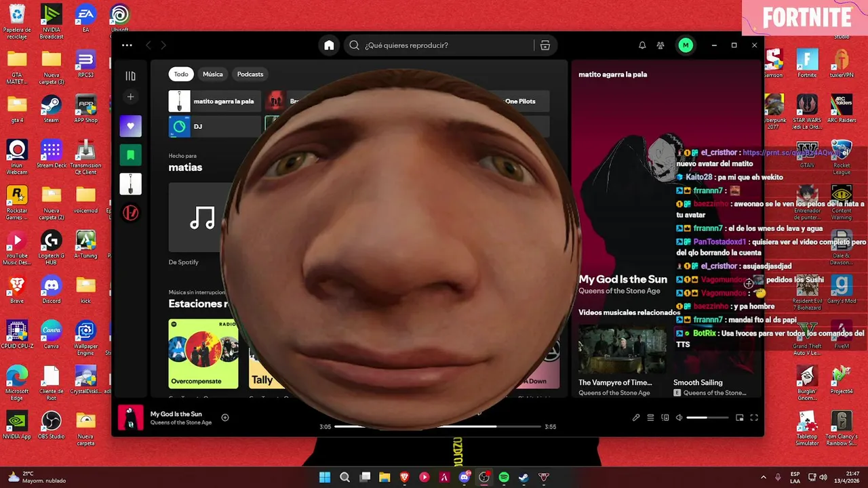This screenshot has height=488, width=868.
Task: Switch to Spotify in the taskbar
Action: coord(504,477)
